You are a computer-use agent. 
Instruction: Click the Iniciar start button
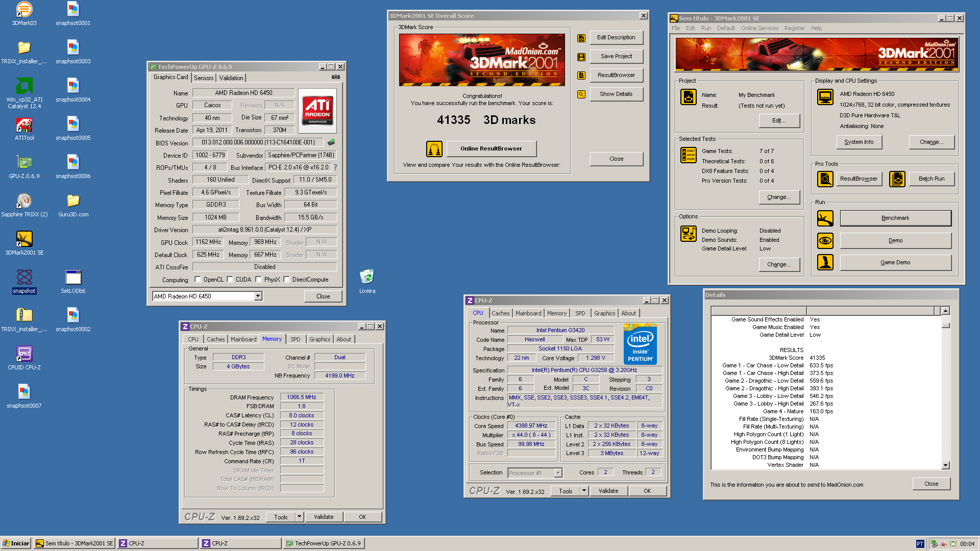(x=16, y=543)
